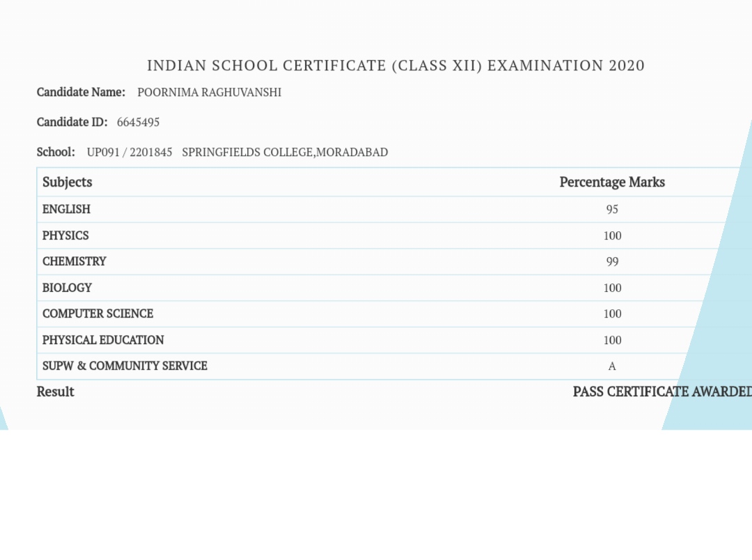Select the COMPUTER SCIENCE subject cell
The width and height of the screenshot is (752, 560).
(x=98, y=314)
